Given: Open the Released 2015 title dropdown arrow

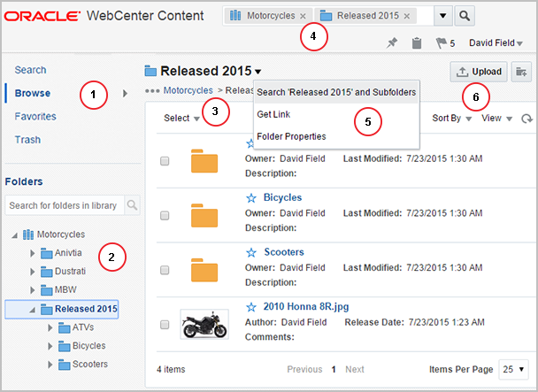Looking at the screenshot, I should [x=258, y=72].
